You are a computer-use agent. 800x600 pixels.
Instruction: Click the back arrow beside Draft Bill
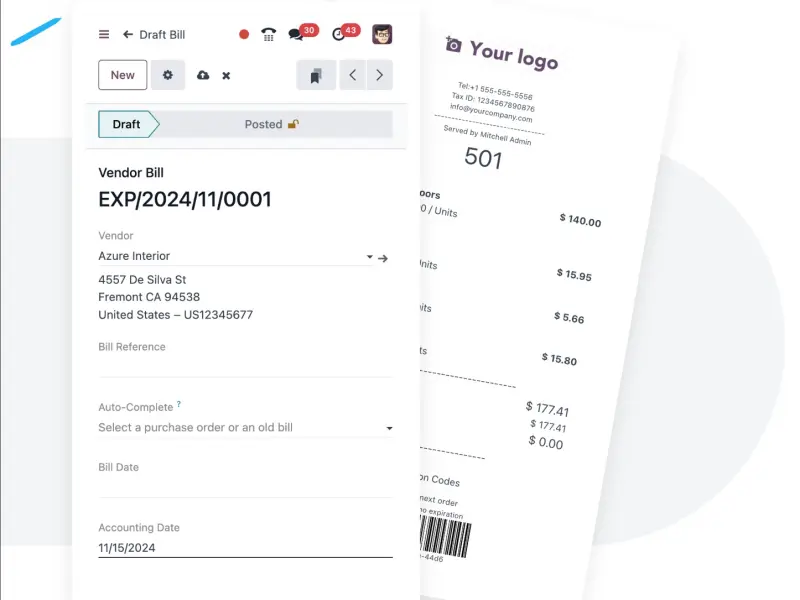[x=128, y=34]
